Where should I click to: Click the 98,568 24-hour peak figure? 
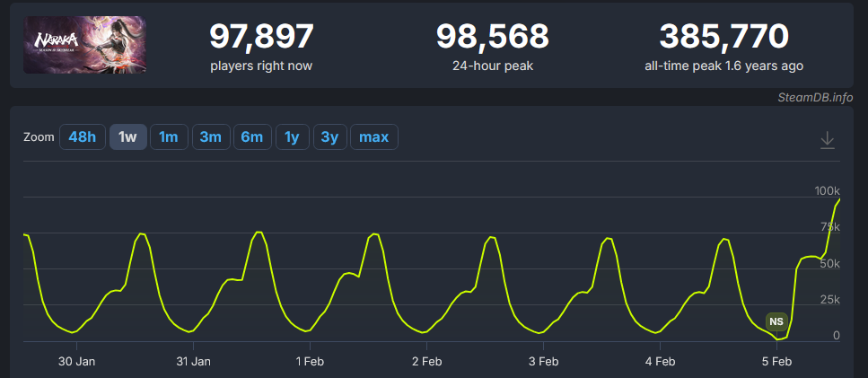point(493,37)
